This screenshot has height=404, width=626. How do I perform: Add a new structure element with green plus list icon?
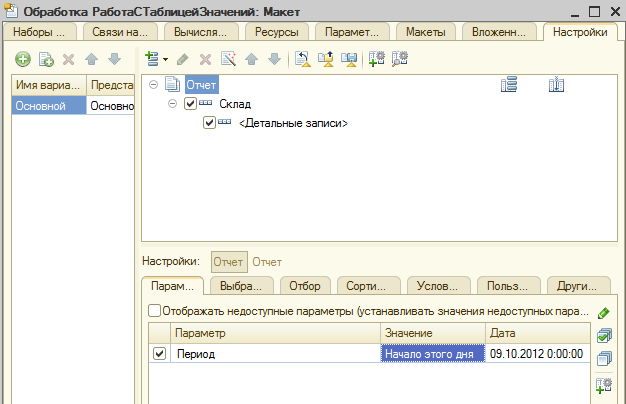click(x=152, y=59)
